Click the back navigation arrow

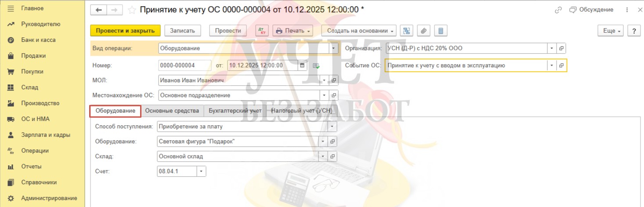[98, 10]
